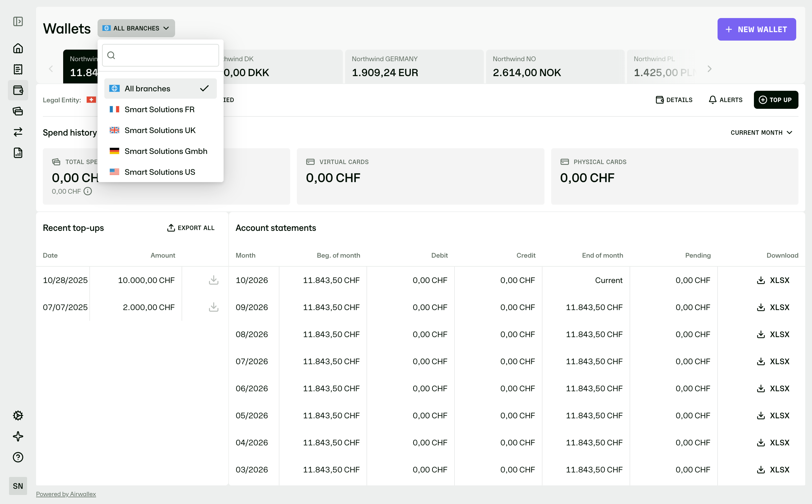812x504 pixels.
Task: Open the CURRENT MONTH period dropdown
Action: (762, 132)
